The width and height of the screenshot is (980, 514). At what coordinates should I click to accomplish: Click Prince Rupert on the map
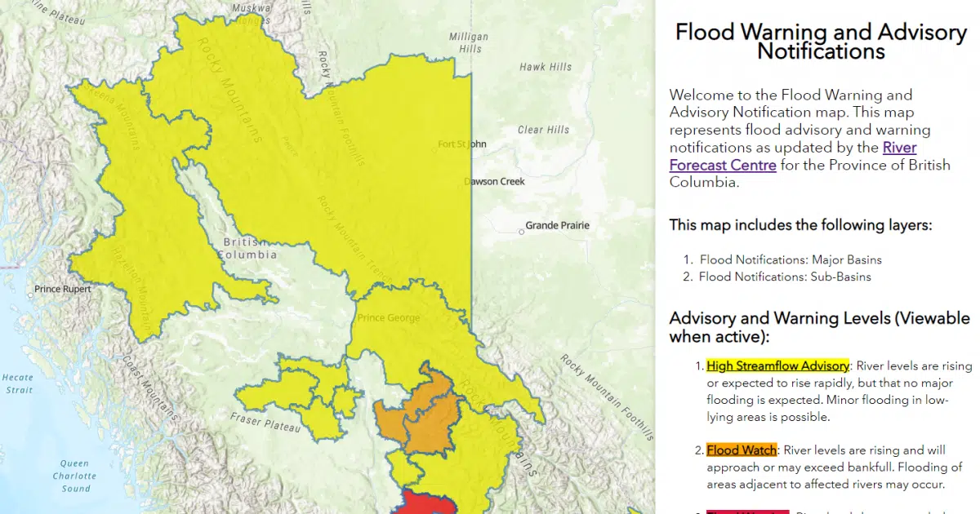pyautogui.click(x=62, y=289)
